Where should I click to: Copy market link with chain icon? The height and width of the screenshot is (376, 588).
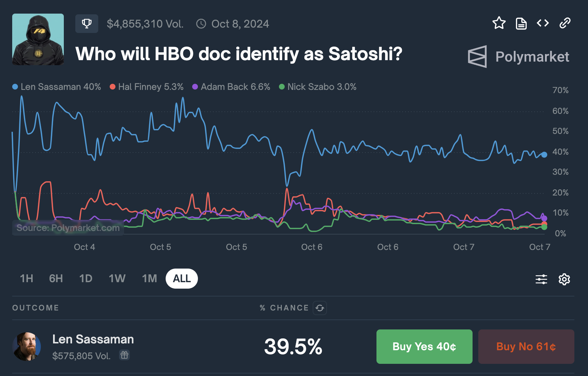pyautogui.click(x=565, y=23)
